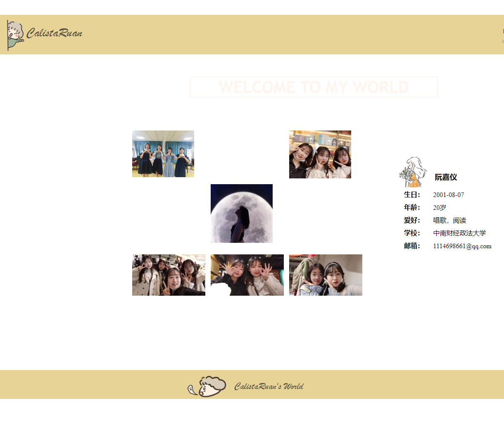This screenshot has width=504, height=446.
Task: Open the selfie with pearl headband girl
Action: [x=326, y=275]
